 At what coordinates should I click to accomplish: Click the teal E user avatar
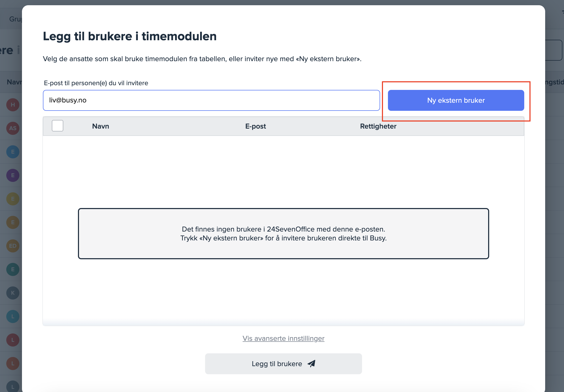pos(13,269)
